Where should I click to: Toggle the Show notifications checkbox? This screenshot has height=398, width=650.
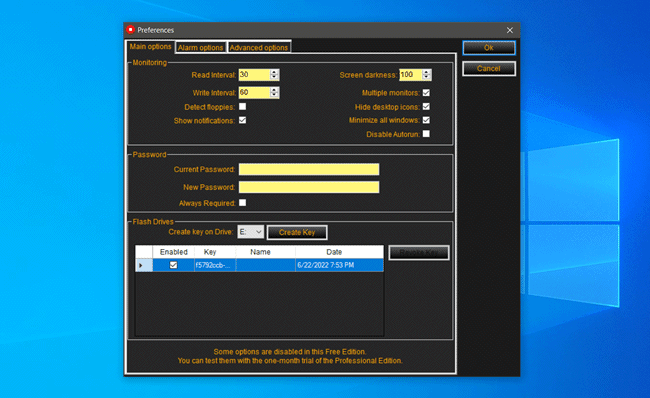243,120
